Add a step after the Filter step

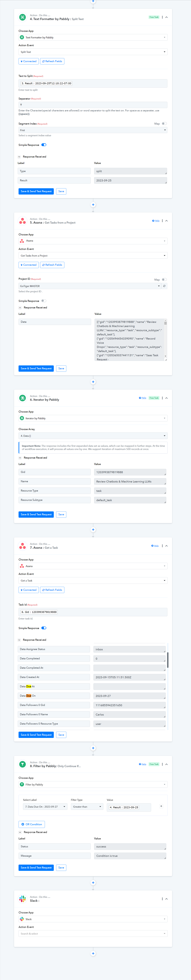(93, 883)
